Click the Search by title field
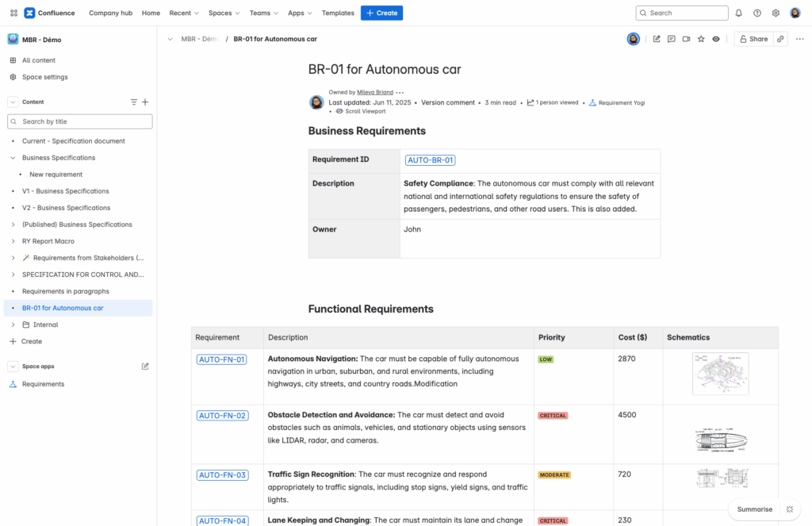Screen dimensions: 812x526 pyautogui.click(x=79, y=121)
